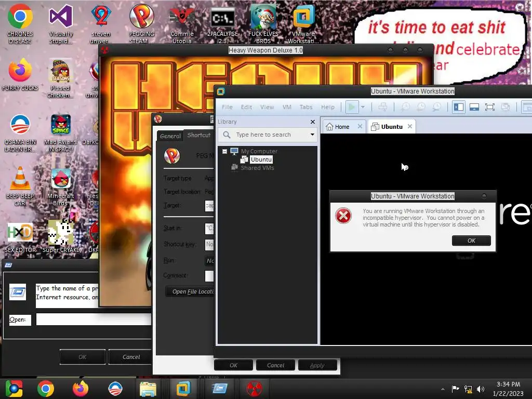
Task: Select the VMware Workstation desktop shortcut
Action: [x=303, y=24]
